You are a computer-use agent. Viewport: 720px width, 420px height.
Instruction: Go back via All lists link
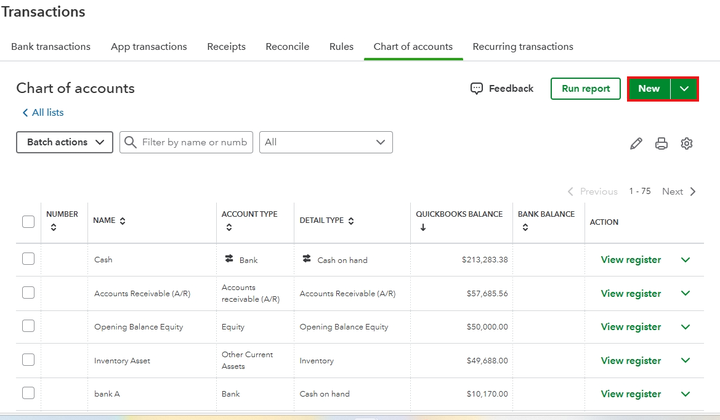tap(43, 112)
